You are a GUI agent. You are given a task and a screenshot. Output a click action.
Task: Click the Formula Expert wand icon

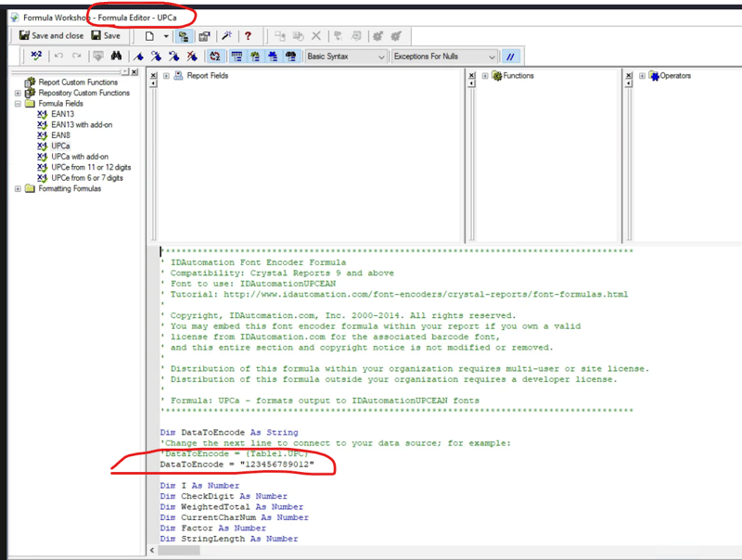[227, 36]
